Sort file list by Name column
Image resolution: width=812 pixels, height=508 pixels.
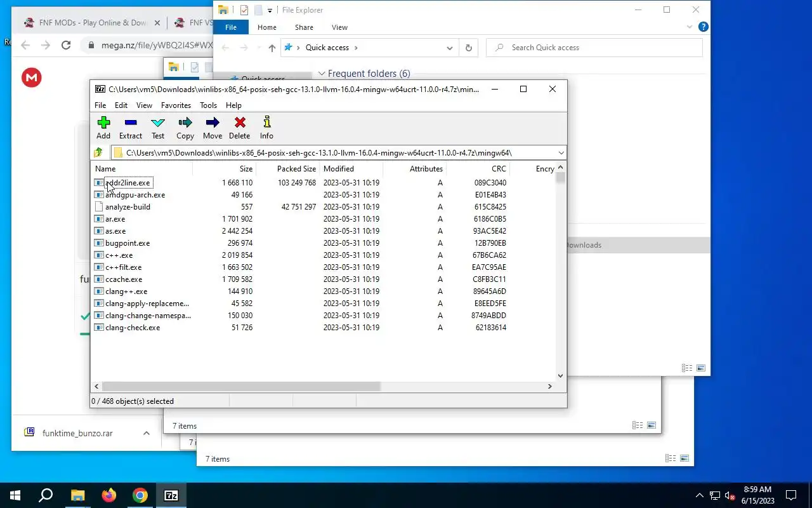coord(142,169)
